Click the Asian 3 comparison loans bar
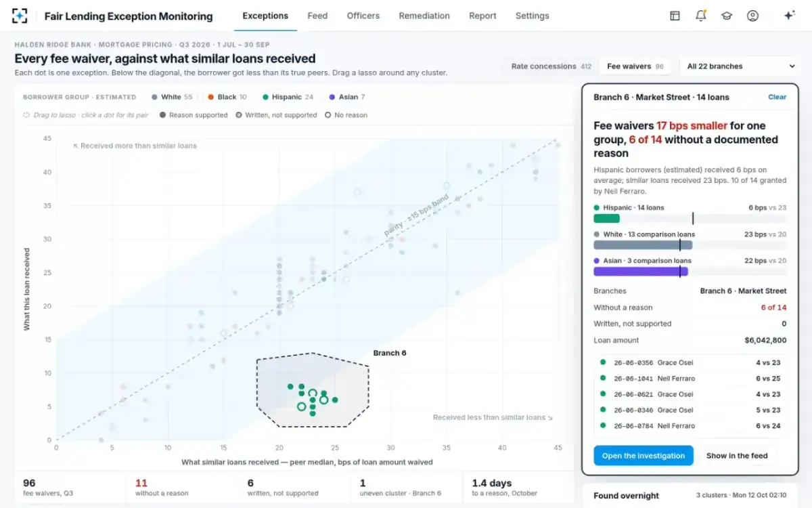 690,271
